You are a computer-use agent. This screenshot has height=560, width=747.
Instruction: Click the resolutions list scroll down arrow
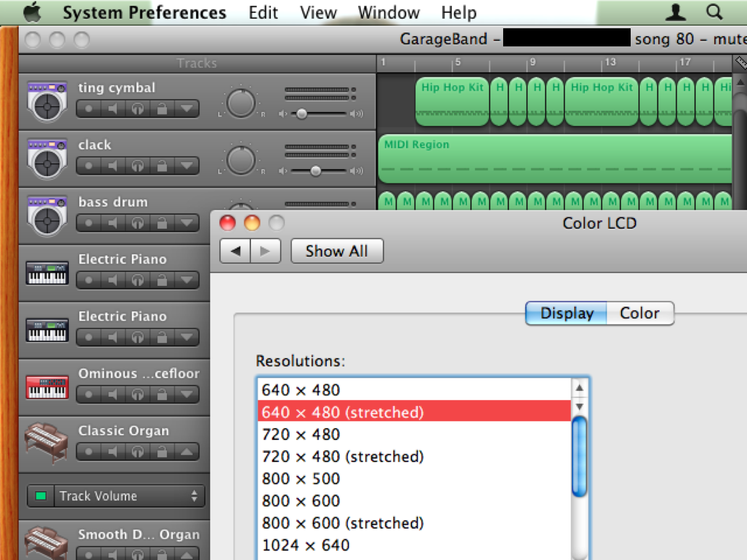579,407
